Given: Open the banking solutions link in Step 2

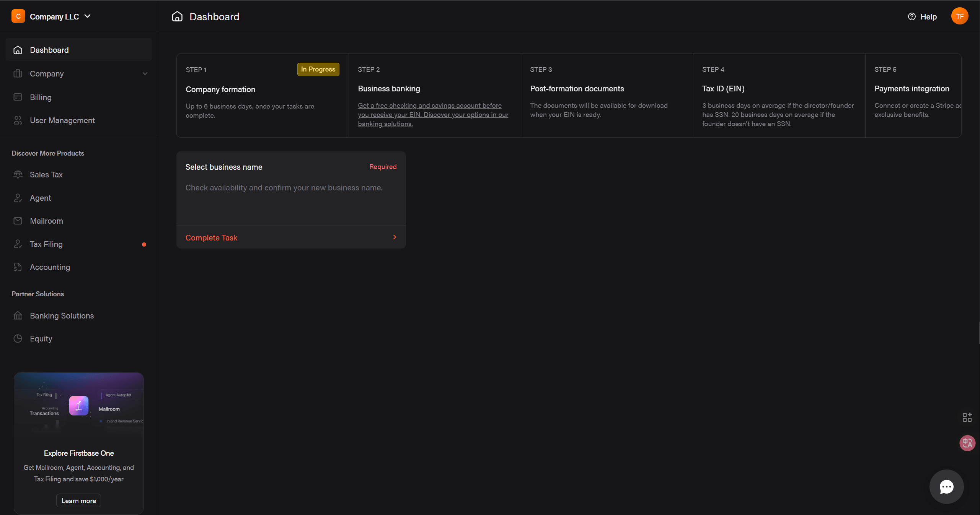Looking at the screenshot, I should pyautogui.click(x=433, y=115).
